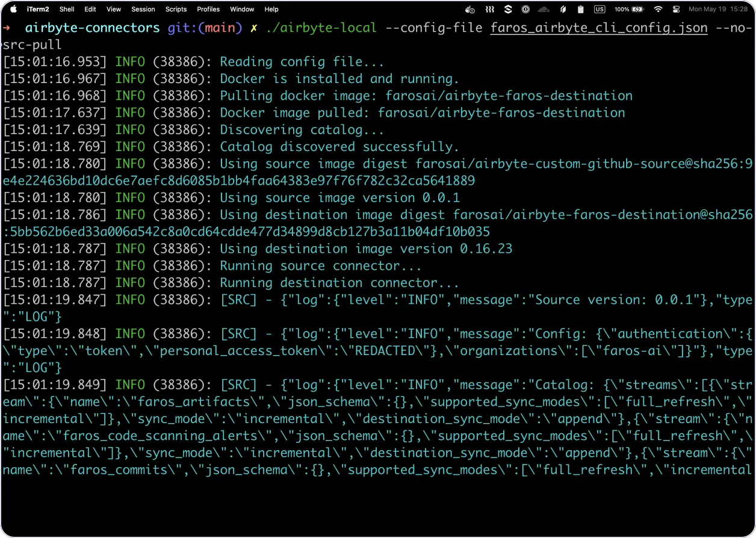This screenshot has width=756, height=538.
Task: Click the date and time Mon May 19 15:28
Action: pos(718,9)
